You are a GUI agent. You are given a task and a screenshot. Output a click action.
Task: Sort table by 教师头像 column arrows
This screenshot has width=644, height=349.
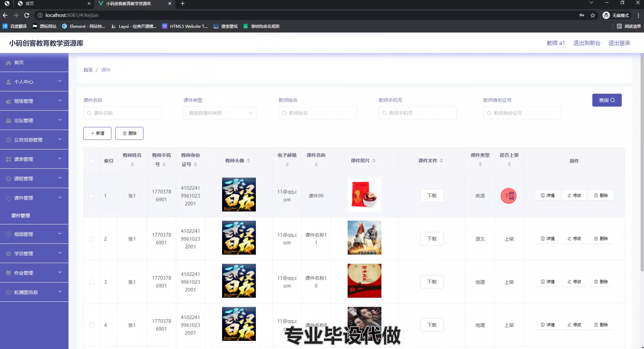248,161
